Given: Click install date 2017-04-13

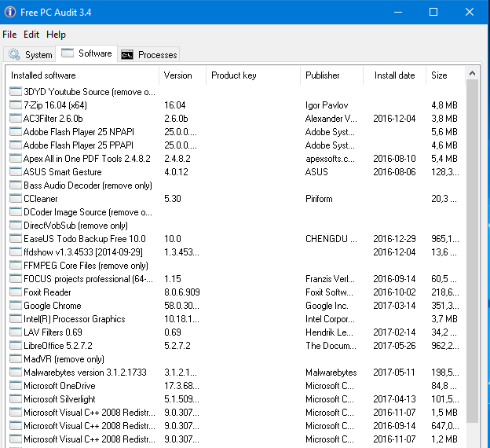Looking at the screenshot, I should [x=394, y=399].
